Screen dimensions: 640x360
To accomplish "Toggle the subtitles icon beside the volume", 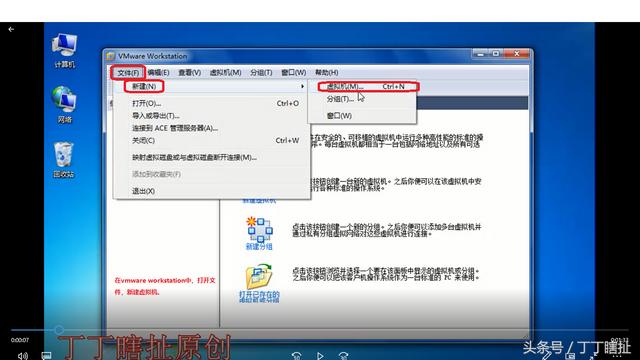I will click(47, 356).
